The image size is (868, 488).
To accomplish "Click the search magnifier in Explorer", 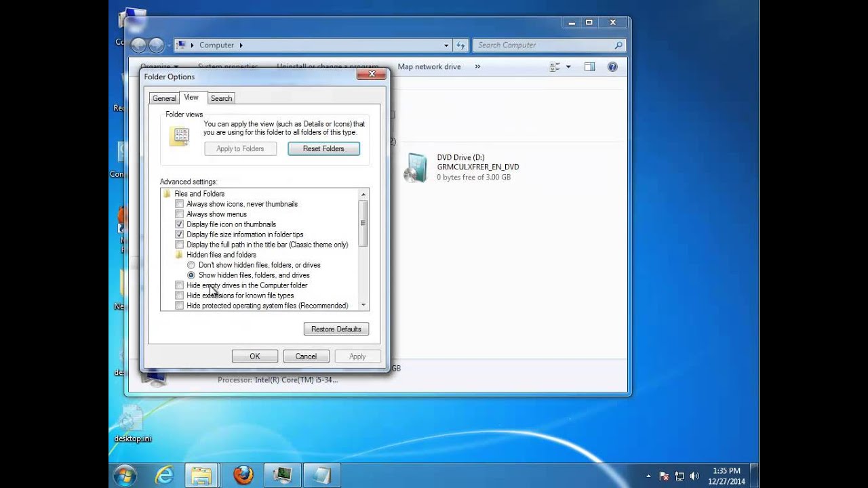I will point(618,45).
